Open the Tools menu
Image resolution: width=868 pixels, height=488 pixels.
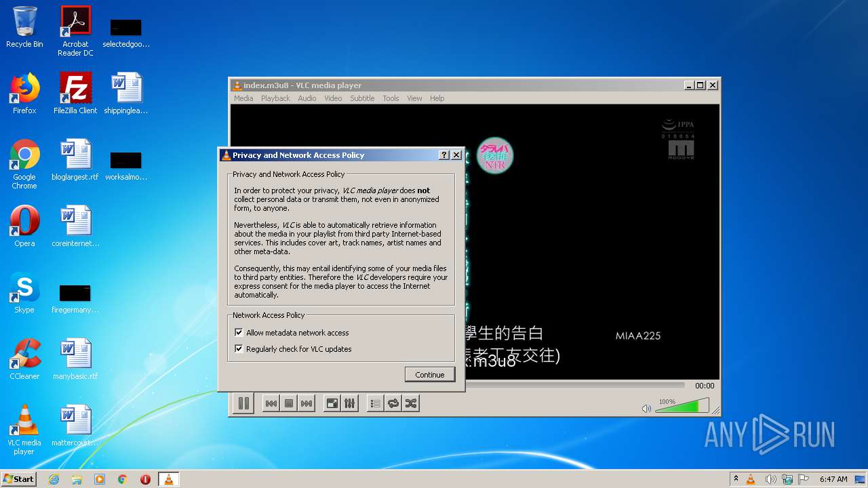click(x=391, y=98)
